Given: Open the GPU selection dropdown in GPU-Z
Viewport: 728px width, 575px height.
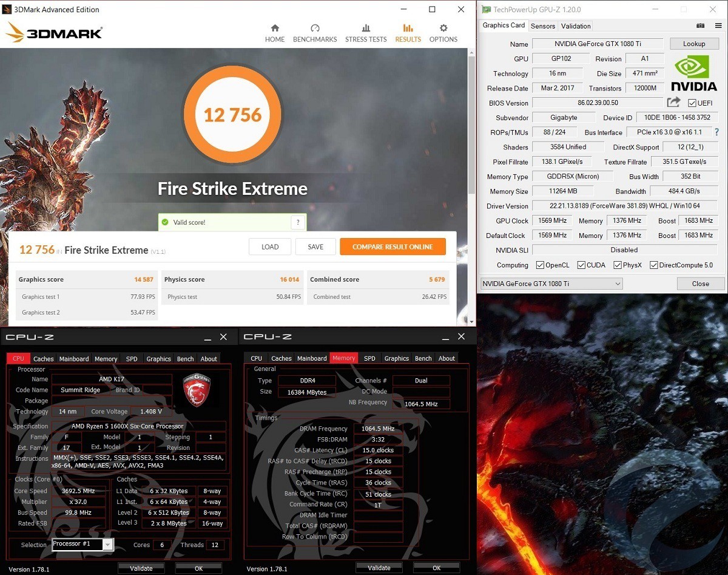Looking at the screenshot, I should tap(551, 284).
